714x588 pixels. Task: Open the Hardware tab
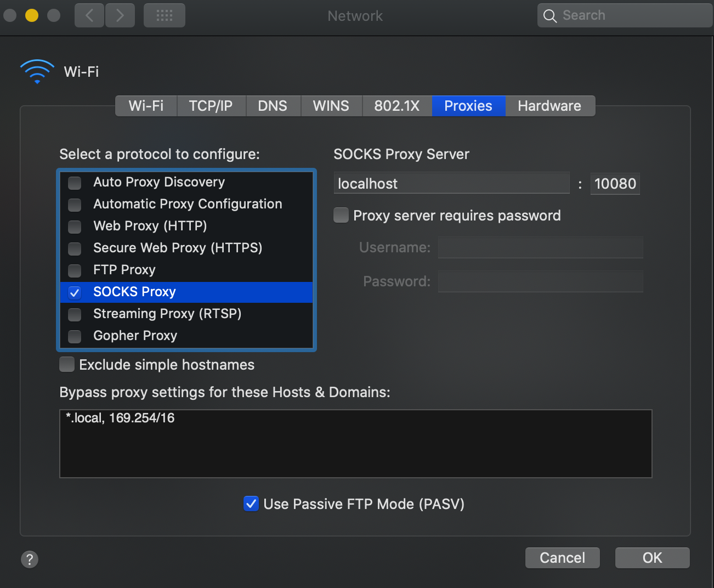point(549,106)
